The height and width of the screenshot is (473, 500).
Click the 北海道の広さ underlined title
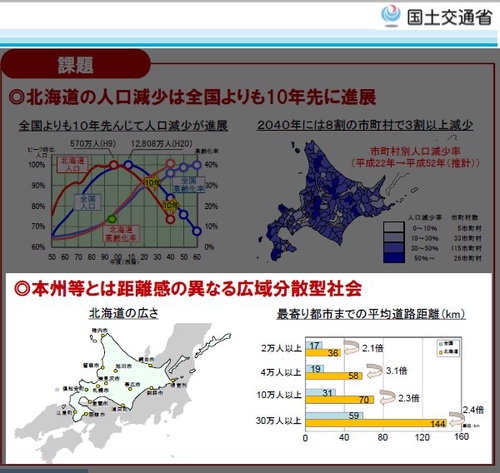124,313
